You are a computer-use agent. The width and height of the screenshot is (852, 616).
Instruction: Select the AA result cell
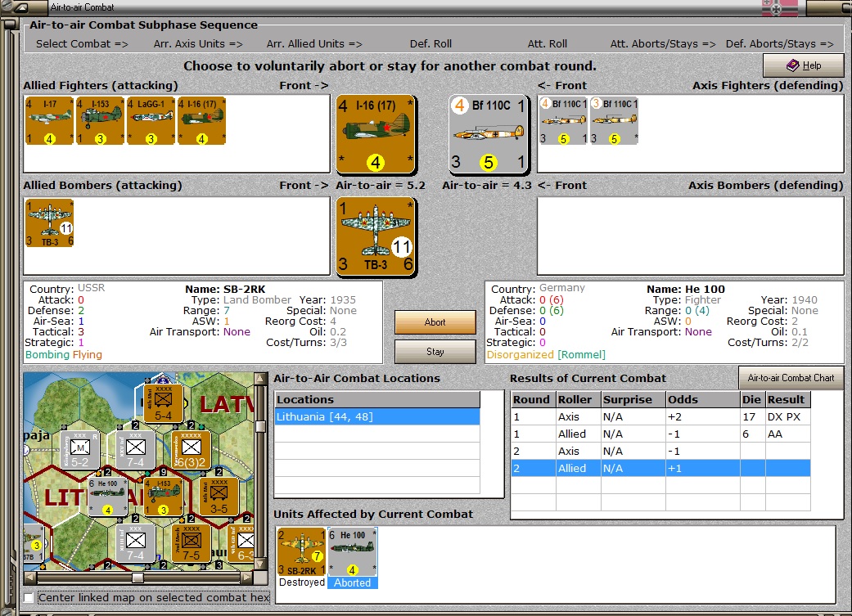point(788,434)
